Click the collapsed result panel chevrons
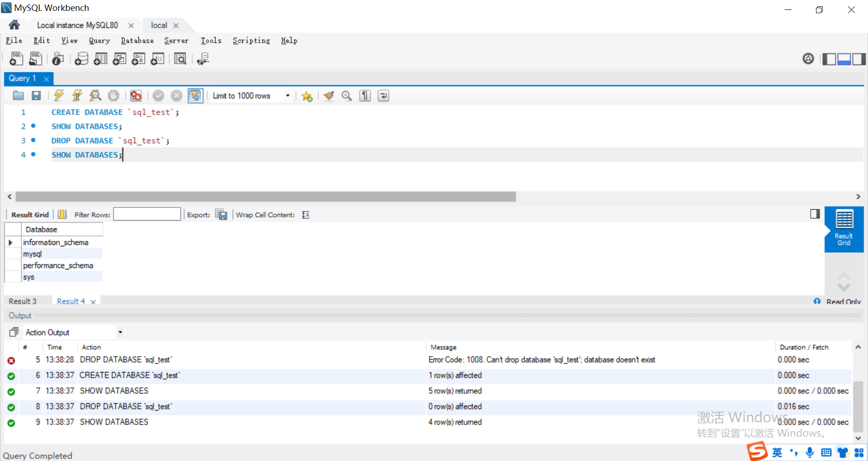The width and height of the screenshot is (868, 461). click(x=844, y=282)
